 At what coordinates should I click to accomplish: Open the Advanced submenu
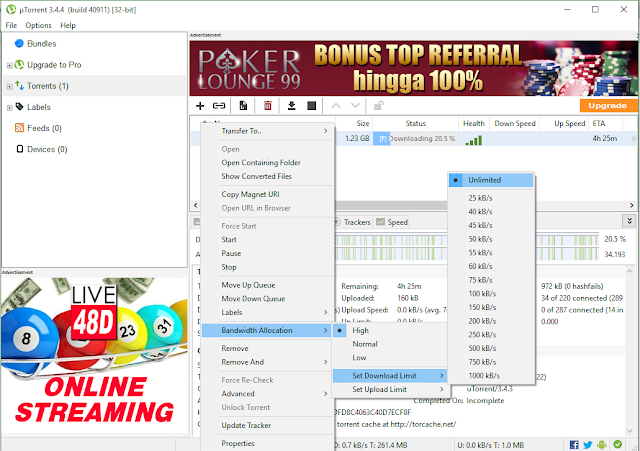[268, 393]
